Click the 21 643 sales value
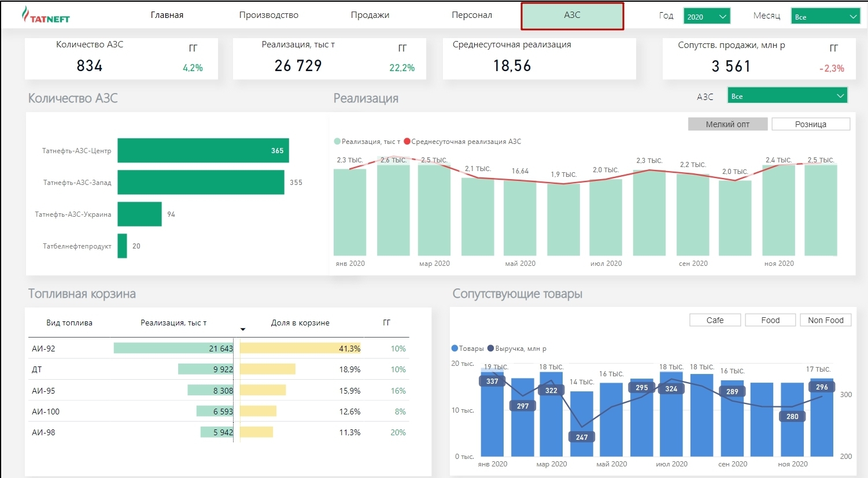 pos(221,349)
